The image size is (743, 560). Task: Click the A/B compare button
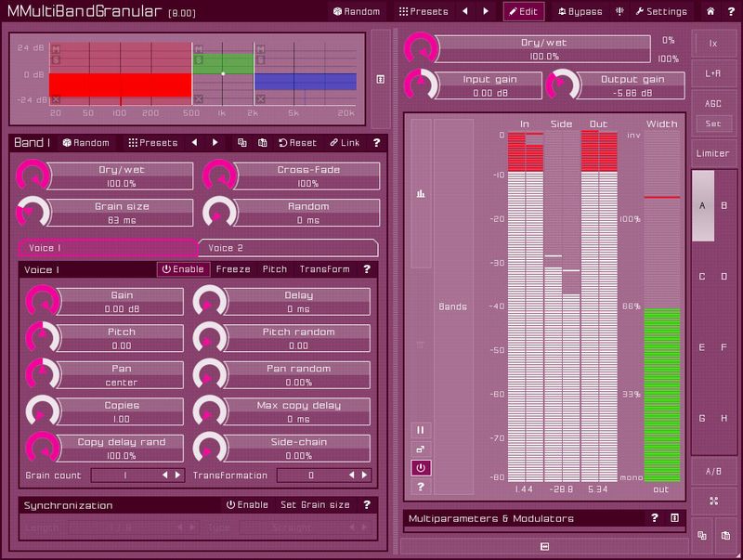(x=713, y=472)
